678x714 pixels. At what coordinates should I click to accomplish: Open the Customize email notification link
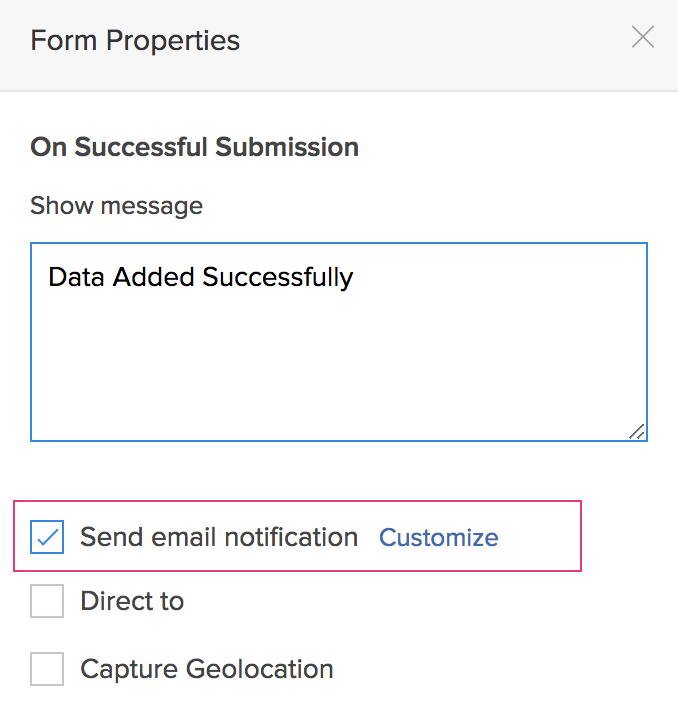(x=438, y=538)
